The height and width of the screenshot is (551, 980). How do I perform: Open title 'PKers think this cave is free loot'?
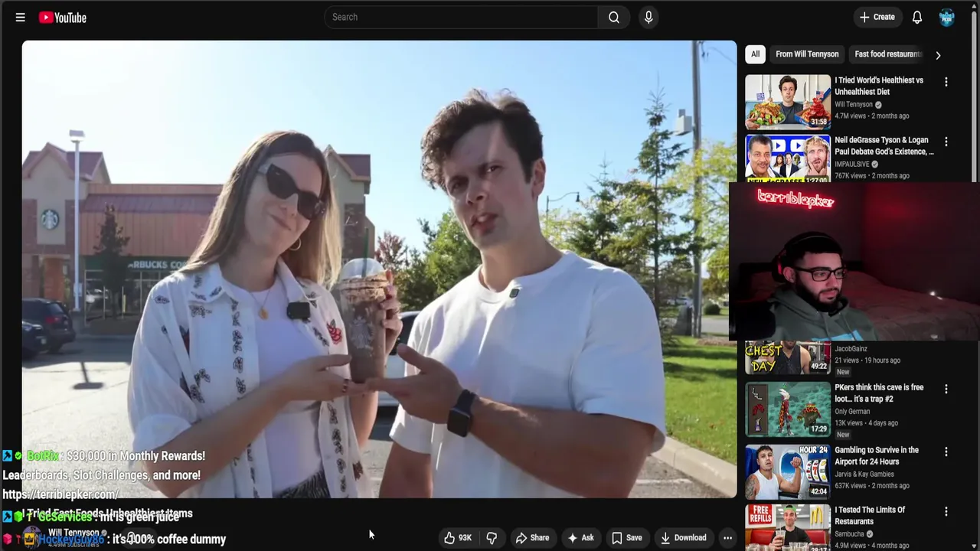click(x=879, y=393)
